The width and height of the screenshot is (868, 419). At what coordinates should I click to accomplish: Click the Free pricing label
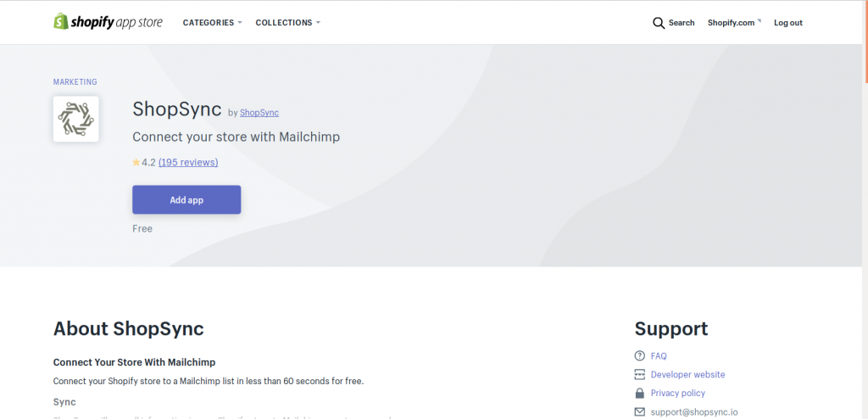[x=142, y=228]
